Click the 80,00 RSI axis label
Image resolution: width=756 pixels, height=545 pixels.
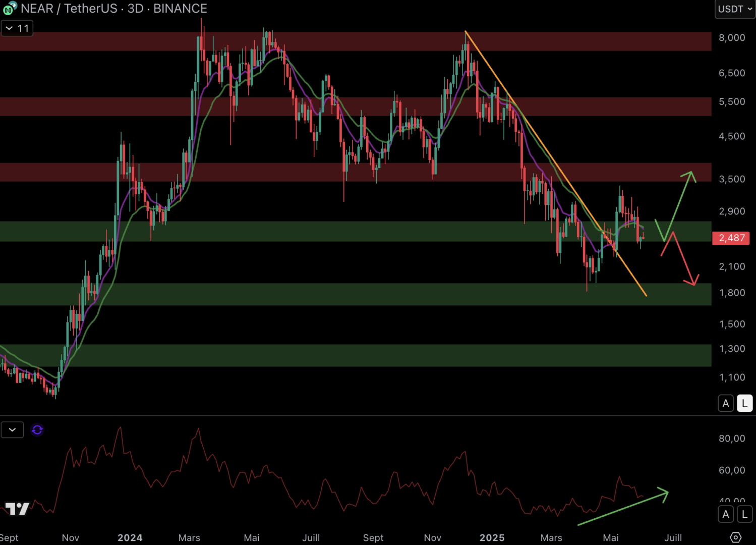732,439
